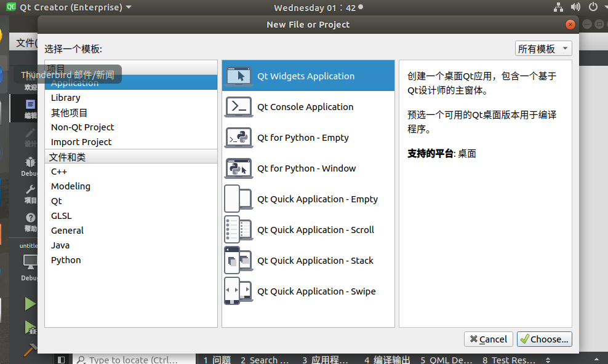Select the C++ files category

[131, 172]
